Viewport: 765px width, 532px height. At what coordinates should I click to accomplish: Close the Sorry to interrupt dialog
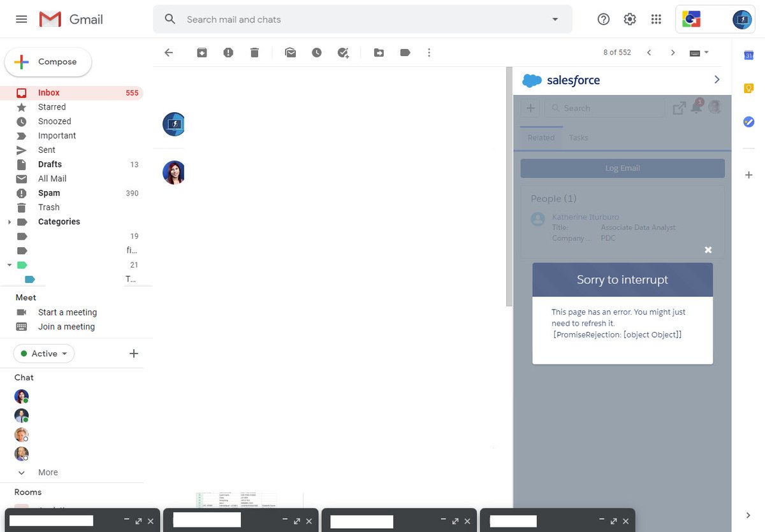[708, 250]
